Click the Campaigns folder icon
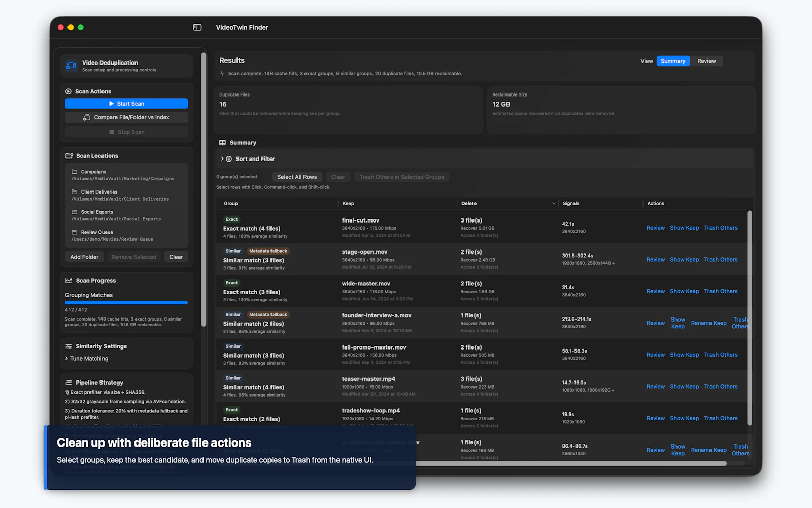The height and width of the screenshot is (508, 812). pos(74,172)
